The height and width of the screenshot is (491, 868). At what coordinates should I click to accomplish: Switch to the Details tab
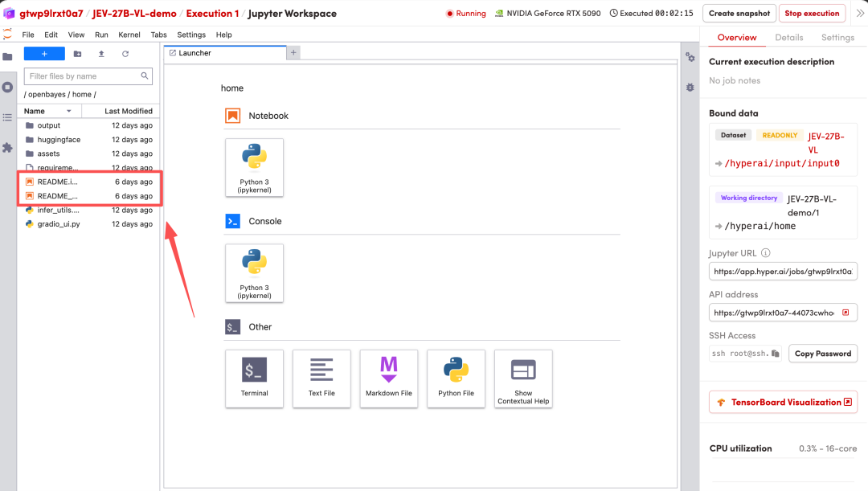click(x=789, y=37)
